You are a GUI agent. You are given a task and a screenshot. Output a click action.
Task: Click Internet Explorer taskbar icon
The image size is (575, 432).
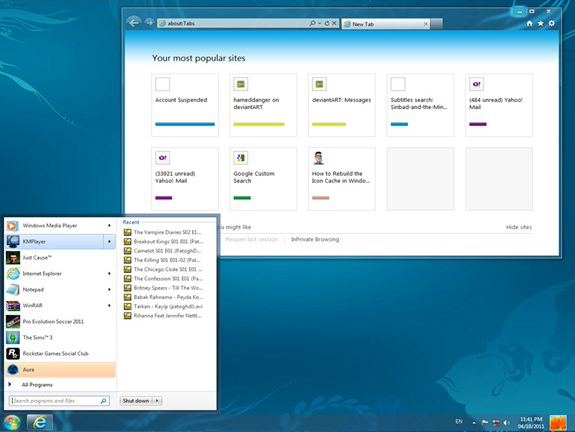[40, 422]
